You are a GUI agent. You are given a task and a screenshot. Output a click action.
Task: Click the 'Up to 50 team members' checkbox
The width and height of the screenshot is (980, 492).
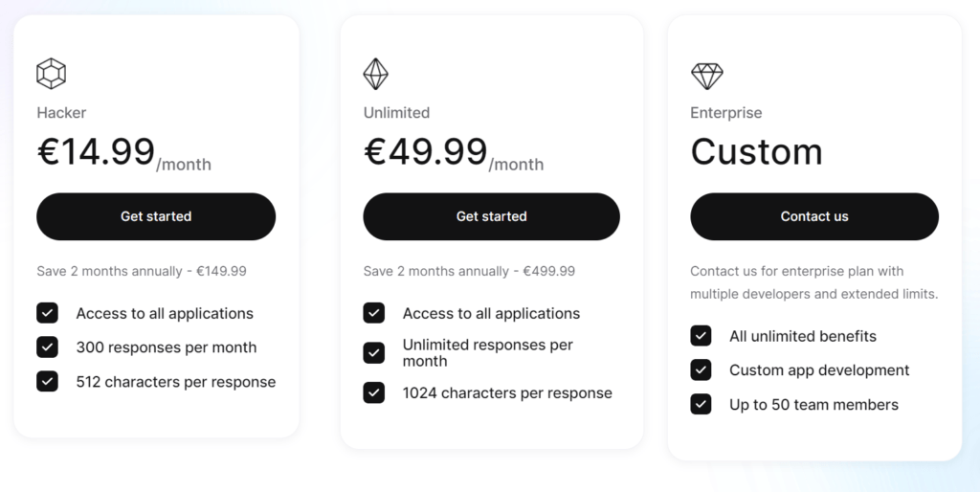701,405
